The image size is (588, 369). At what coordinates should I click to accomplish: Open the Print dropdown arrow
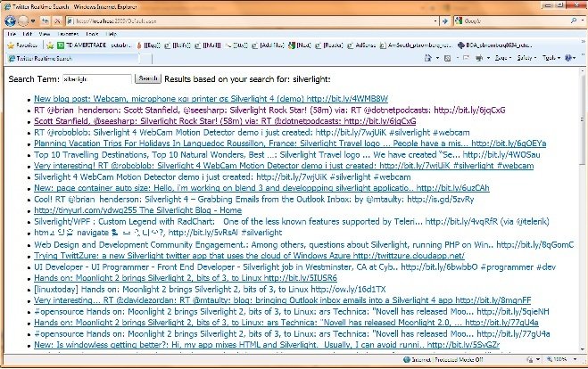tap(488, 58)
